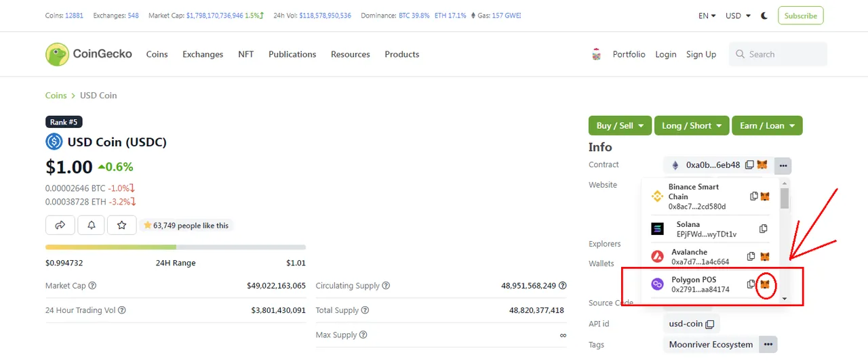Click info icon beside 48,951,568,249
Image resolution: width=868 pixels, height=361 pixels.
[563, 286]
